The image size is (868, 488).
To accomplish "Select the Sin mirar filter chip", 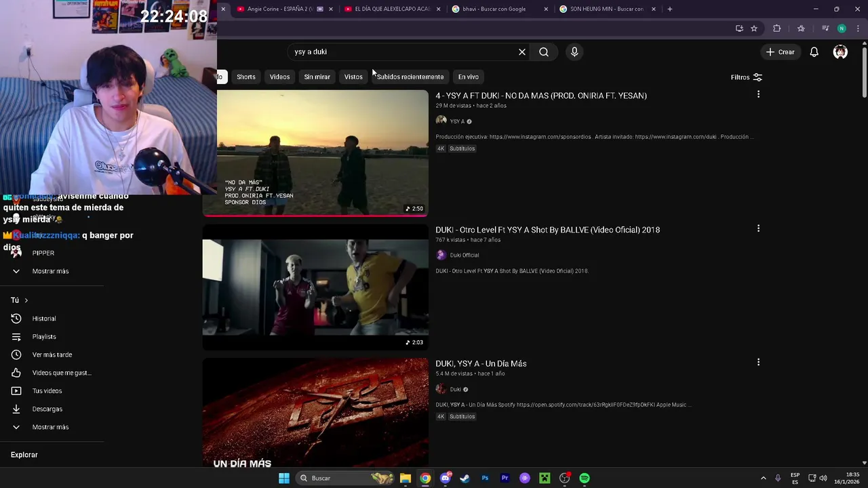I will point(317,77).
